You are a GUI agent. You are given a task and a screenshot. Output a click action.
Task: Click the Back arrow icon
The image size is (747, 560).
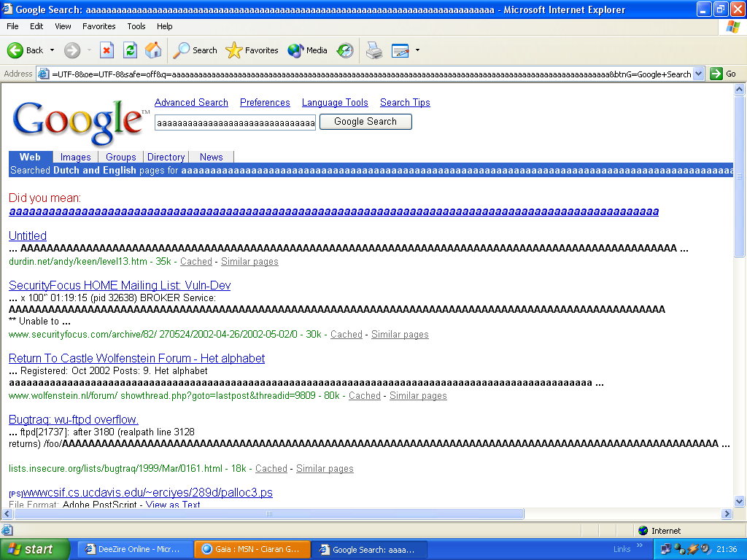[15, 50]
